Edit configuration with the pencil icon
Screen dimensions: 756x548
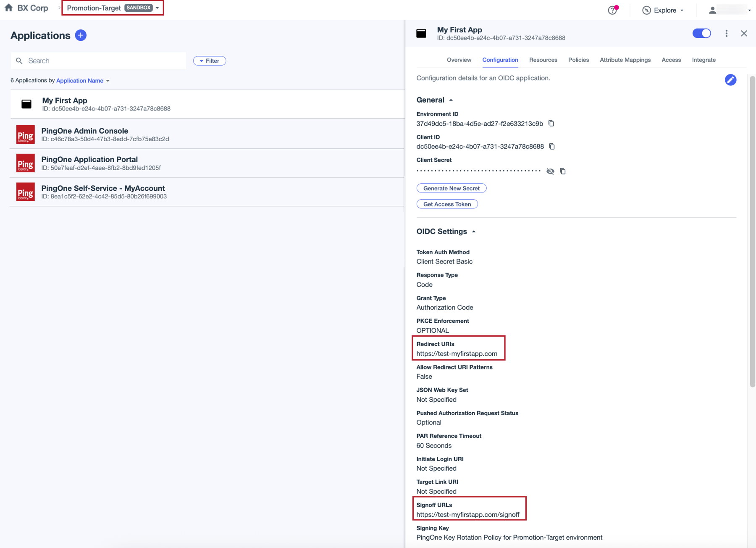pos(730,80)
